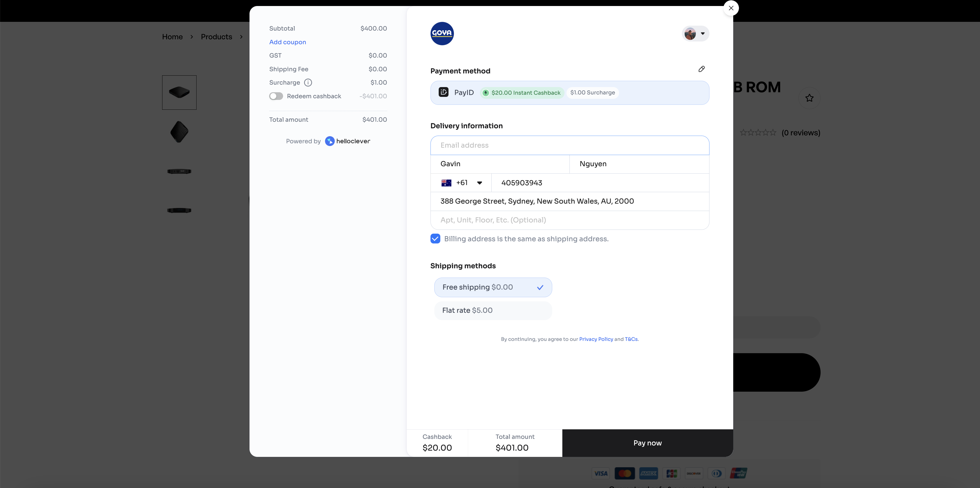This screenshot has height=488, width=980.
Task: Click the Surcharge info icon
Action: (x=308, y=82)
